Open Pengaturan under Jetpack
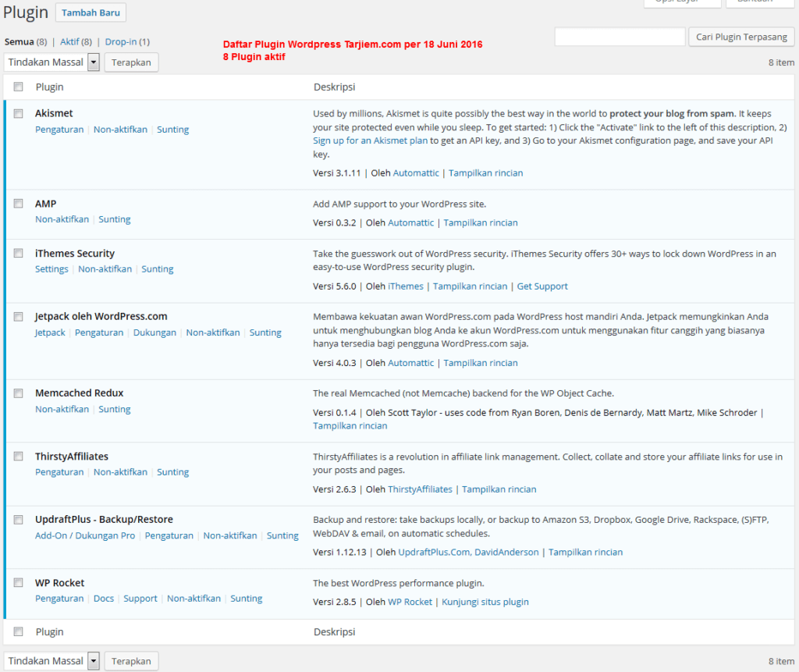The height and width of the screenshot is (672, 799). pos(99,332)
